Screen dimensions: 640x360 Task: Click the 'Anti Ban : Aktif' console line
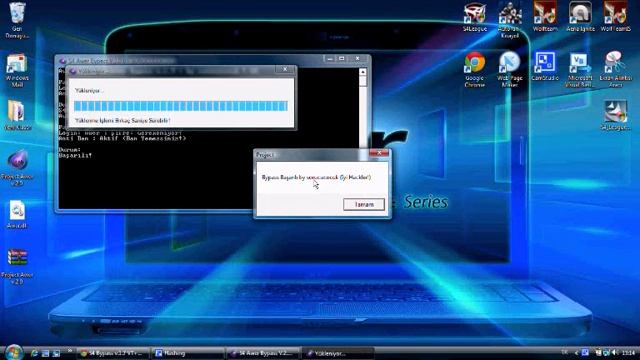(x=122, y=138)
